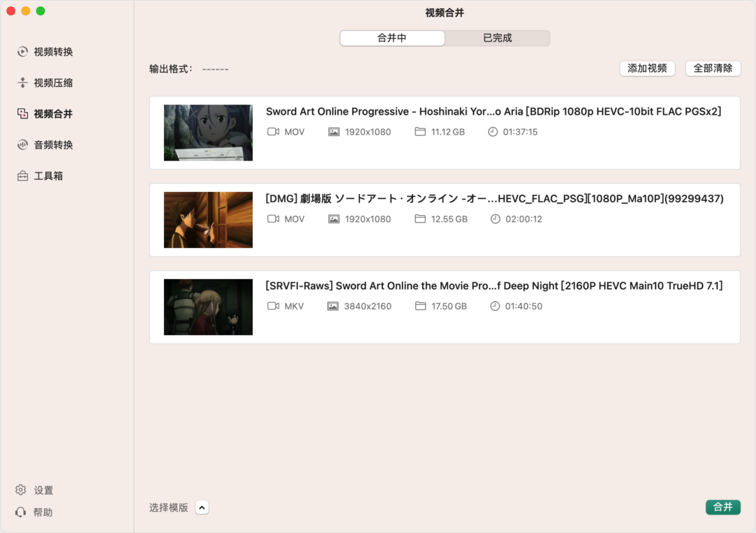Screen dimensions: 756x533
Task: Click the 视频压缩 compress icon
Action: [x=23, y=82]
